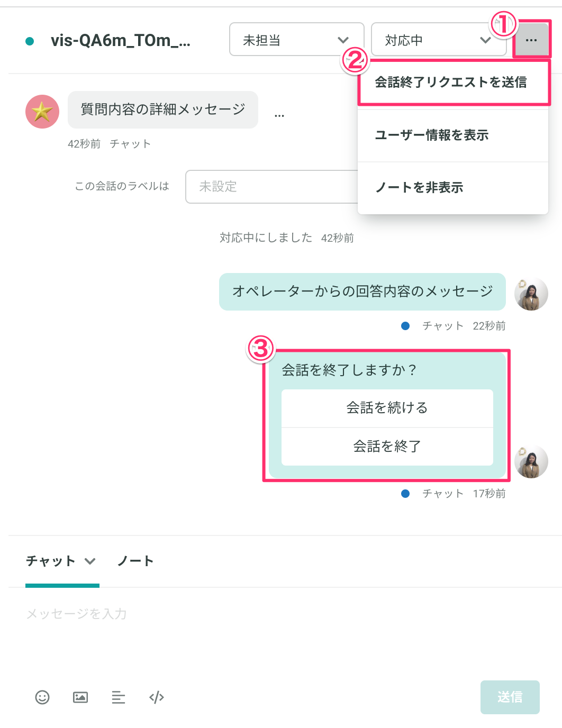Click the star user avatar
The width and height of the screenshot is (562, 728).
42,112
